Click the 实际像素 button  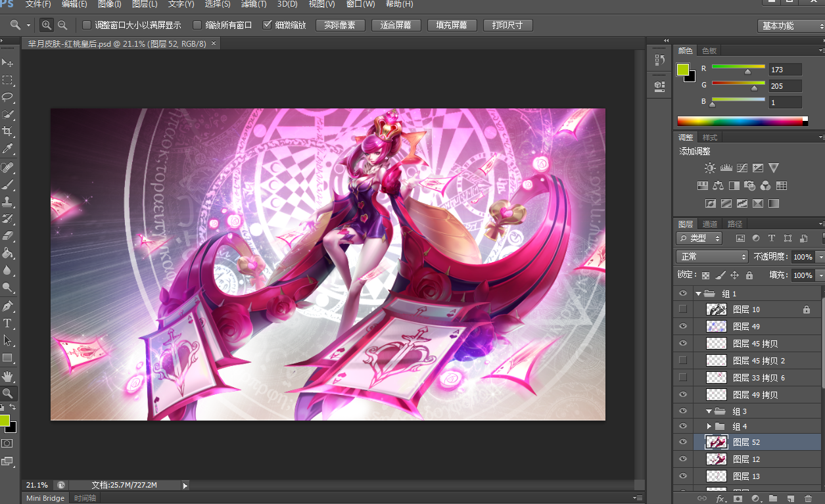(340, 25)
